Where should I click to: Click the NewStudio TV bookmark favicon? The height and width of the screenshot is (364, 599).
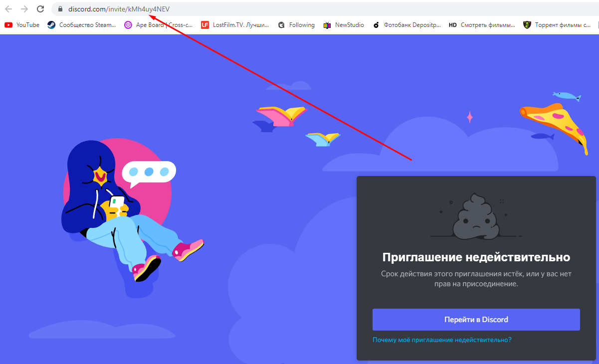(327, 25)
